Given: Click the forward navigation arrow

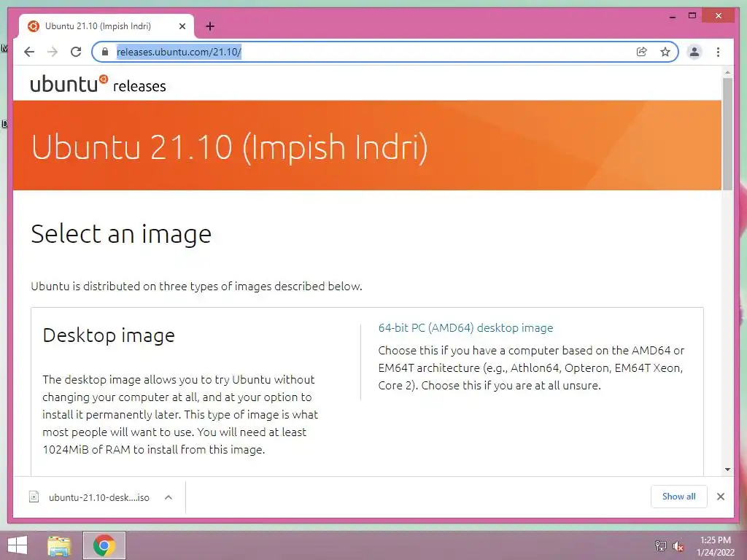Looking at the screenshot, I should point(53,52).
